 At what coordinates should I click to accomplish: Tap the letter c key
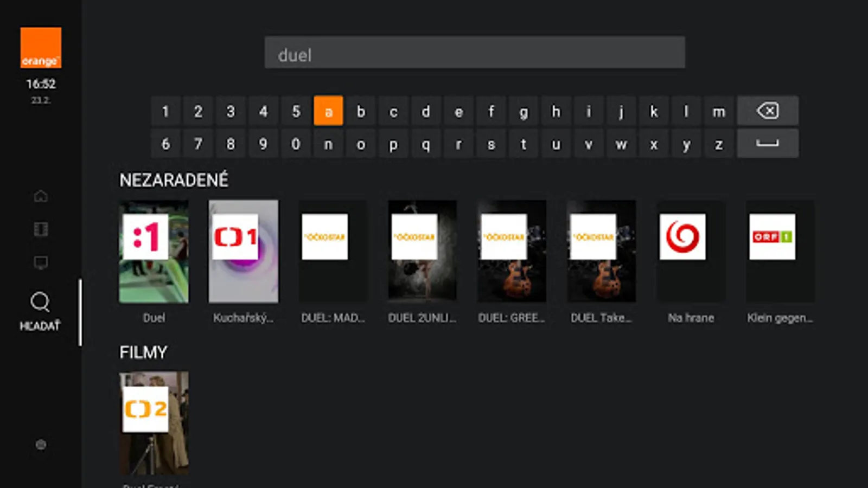[393, 111]
